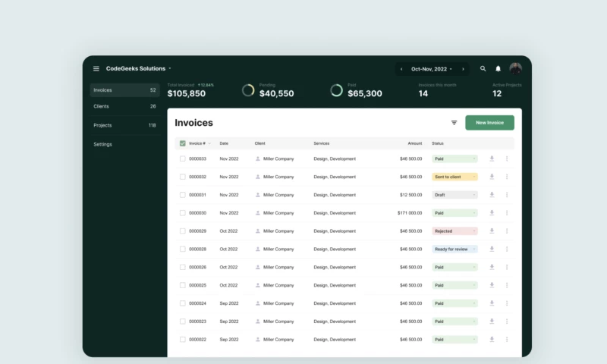Screen dimensions: 607x364
Task: Open Miller Company client on invoice 0000033
Action: (278, 158)
